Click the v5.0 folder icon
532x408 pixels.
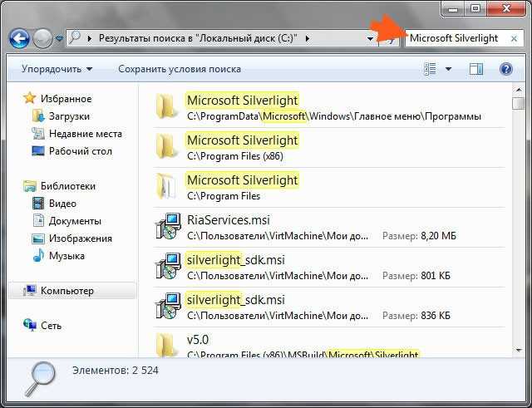click(x=167, y=345)
